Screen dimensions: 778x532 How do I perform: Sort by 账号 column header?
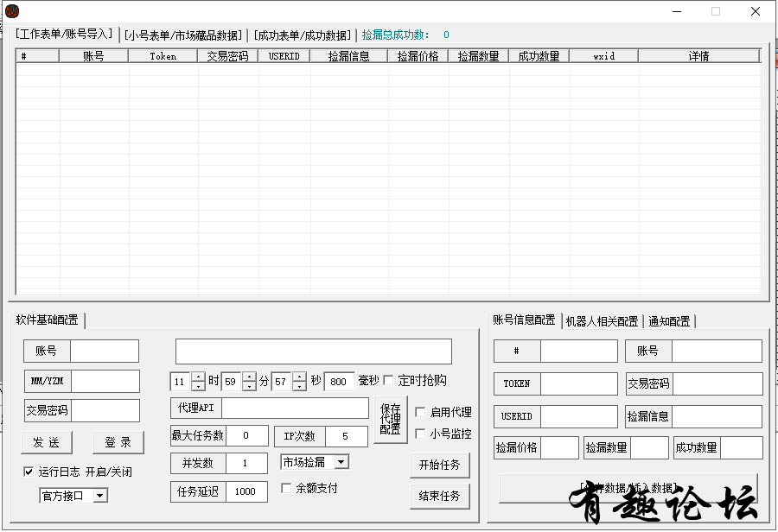93,56
